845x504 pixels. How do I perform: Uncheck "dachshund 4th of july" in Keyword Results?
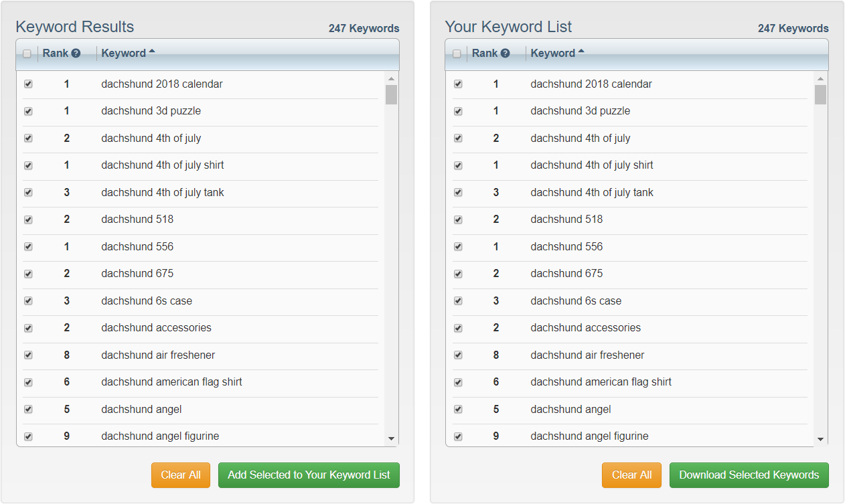[28, 139]
